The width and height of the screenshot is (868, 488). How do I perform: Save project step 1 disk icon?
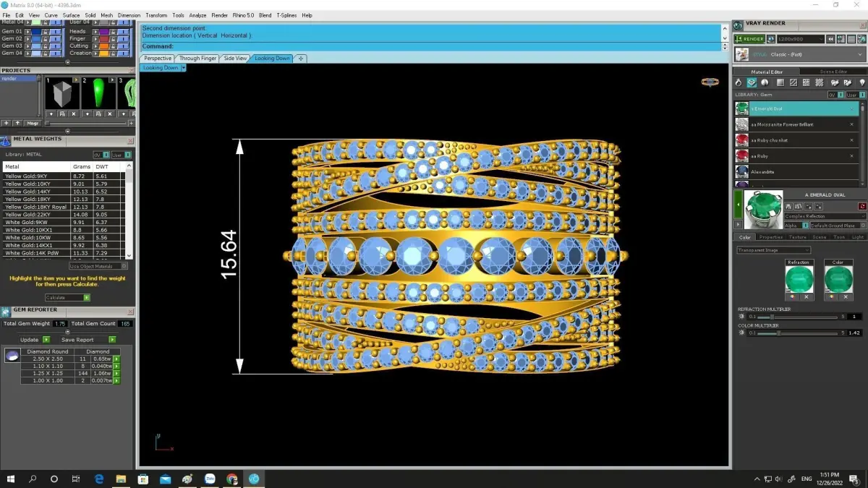62,114
